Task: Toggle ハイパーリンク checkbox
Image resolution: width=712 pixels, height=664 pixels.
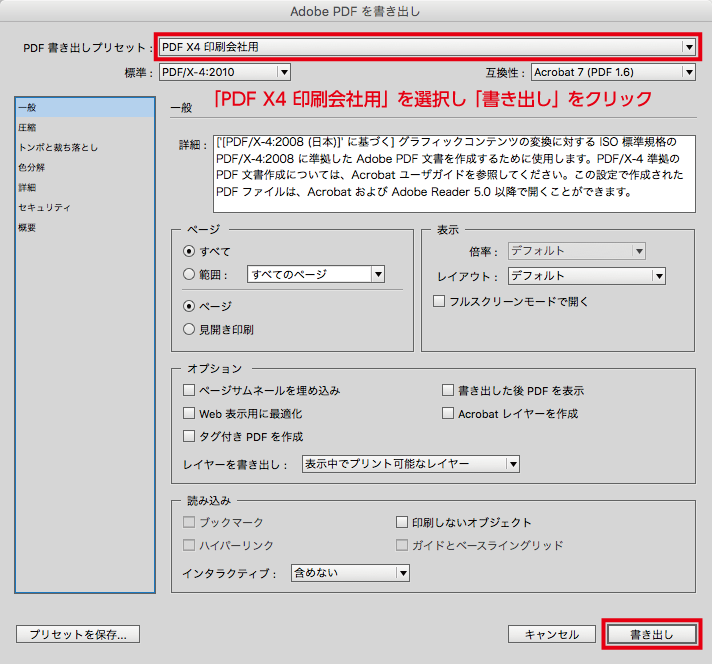Action: (188, 545)
